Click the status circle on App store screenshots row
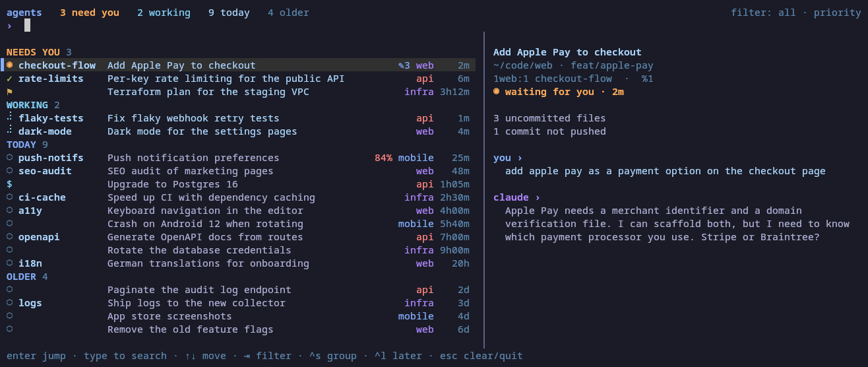This screenshot has height=367, width=868. pyautogui.click(x=9, y=316)
